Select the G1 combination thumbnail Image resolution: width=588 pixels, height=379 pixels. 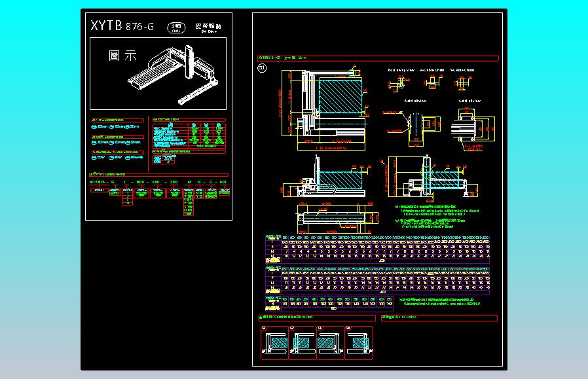[274, 343]
